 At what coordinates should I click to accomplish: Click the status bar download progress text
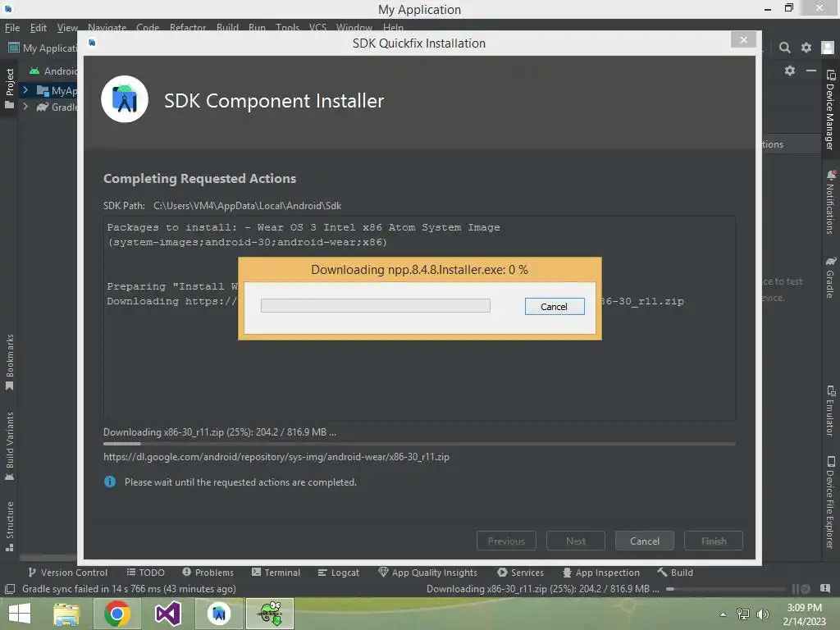click(x=542, y=589)
